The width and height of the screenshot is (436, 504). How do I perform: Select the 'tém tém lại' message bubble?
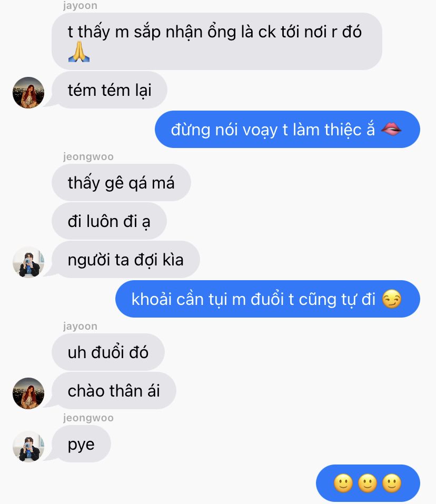[x=109, y=90]
